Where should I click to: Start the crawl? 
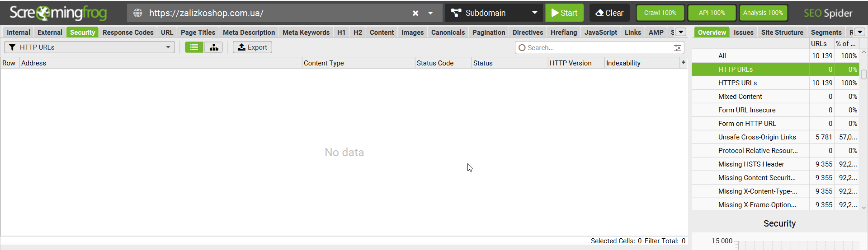[564, 13]
